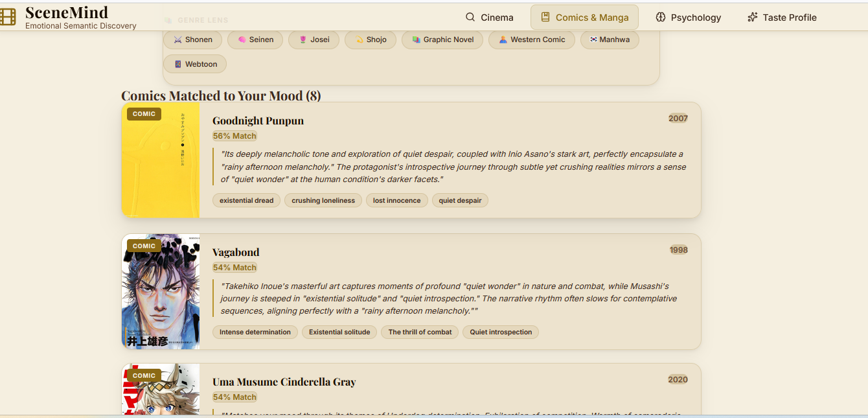Click the COMIC badge on Uma Musume
Image resolution: width=868 pixels, height=418 pixels.
pos(144,375)
